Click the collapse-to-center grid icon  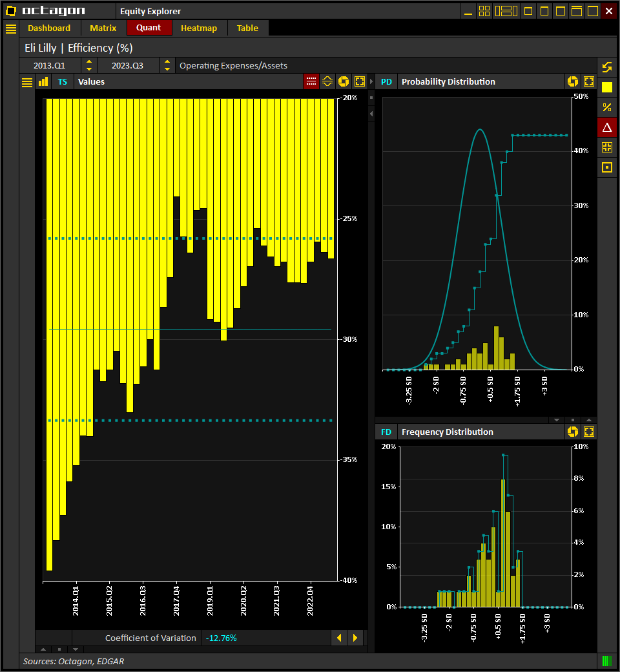607,147
